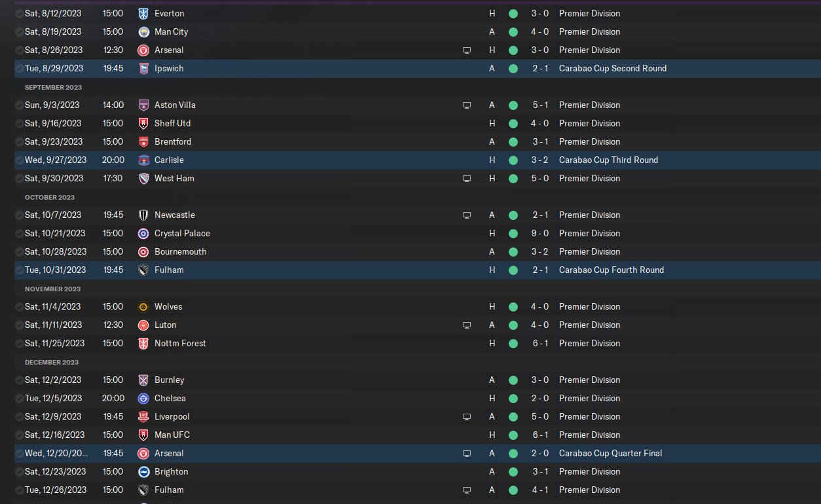Click the tick circle beside Tue, 8/29/2023
821x504 pixels.
19,68
